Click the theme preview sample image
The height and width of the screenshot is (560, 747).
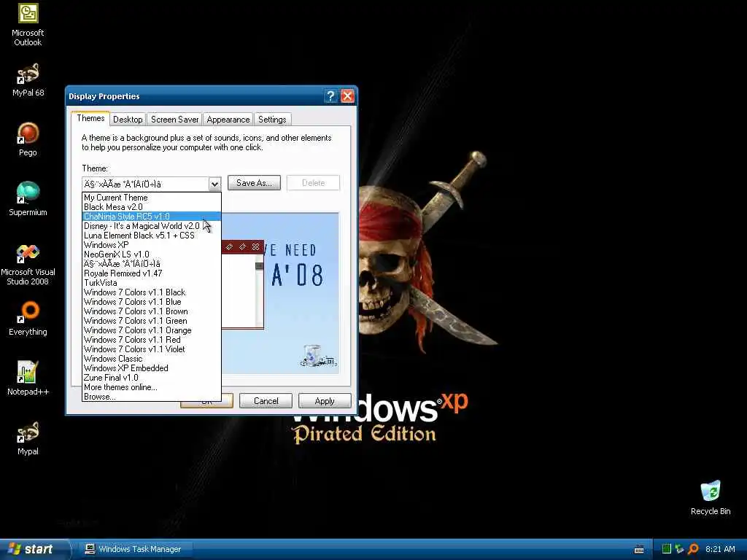click(x=281, y=293)
